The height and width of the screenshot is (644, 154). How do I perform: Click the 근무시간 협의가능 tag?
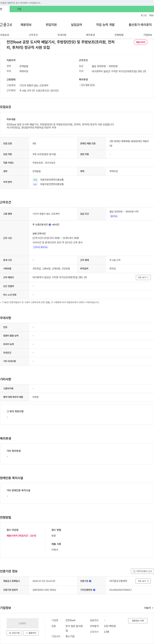click(x=40, y=247)
